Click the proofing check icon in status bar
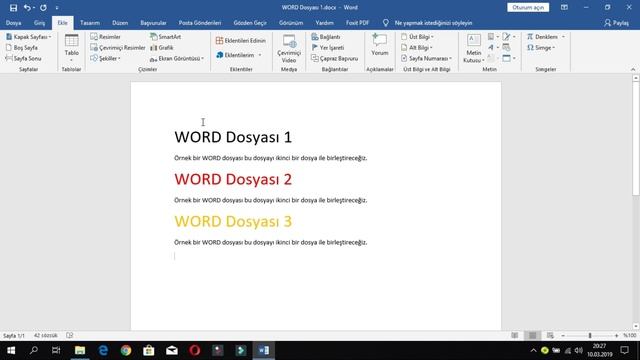The image size is (640, 360). [69, 336]
